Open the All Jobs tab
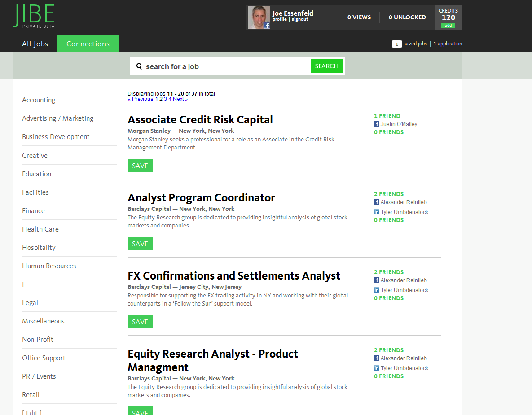This screenshot has height=415, width=532. (35, 44)
